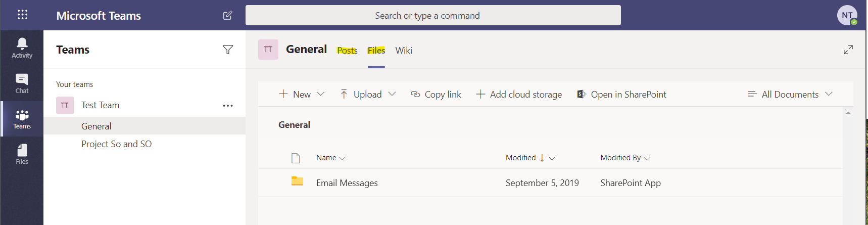Click the All Documents view lines icon

(x=752, y=94)
